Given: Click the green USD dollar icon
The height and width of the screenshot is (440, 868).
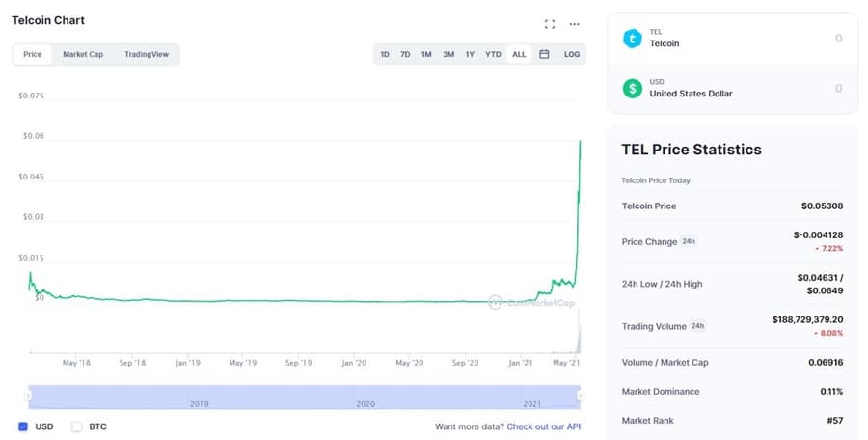Looking at the screenshot, I should pos(632,89).
